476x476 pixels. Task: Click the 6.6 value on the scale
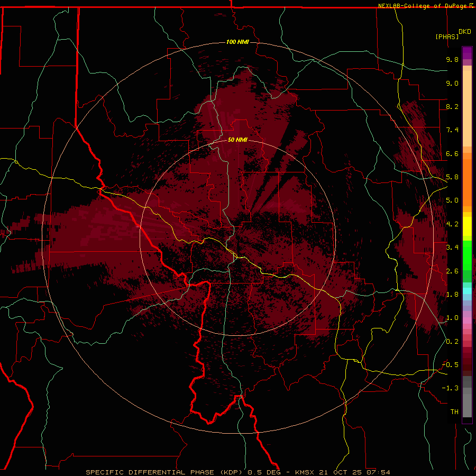[452, 153]
